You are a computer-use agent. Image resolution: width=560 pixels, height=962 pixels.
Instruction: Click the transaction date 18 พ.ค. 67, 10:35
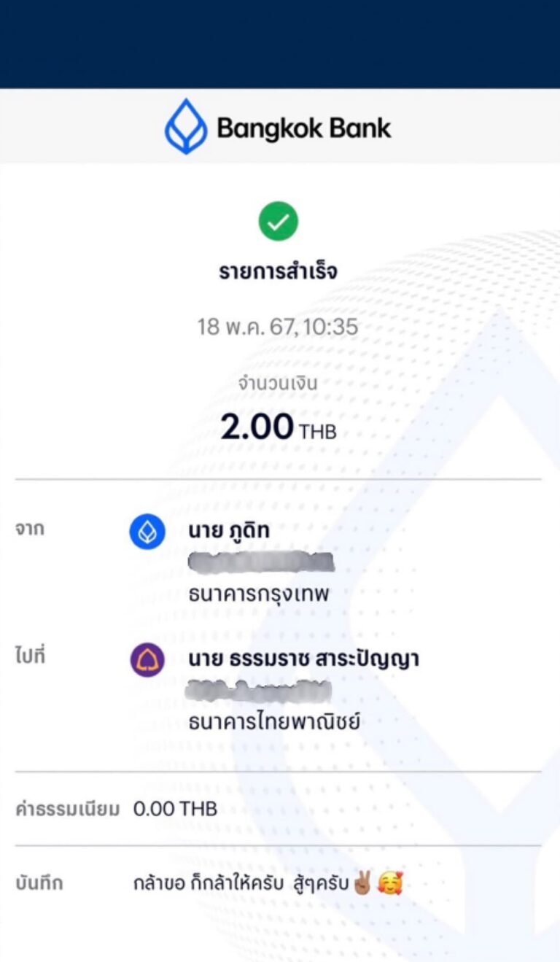click(x=278, y=326)
